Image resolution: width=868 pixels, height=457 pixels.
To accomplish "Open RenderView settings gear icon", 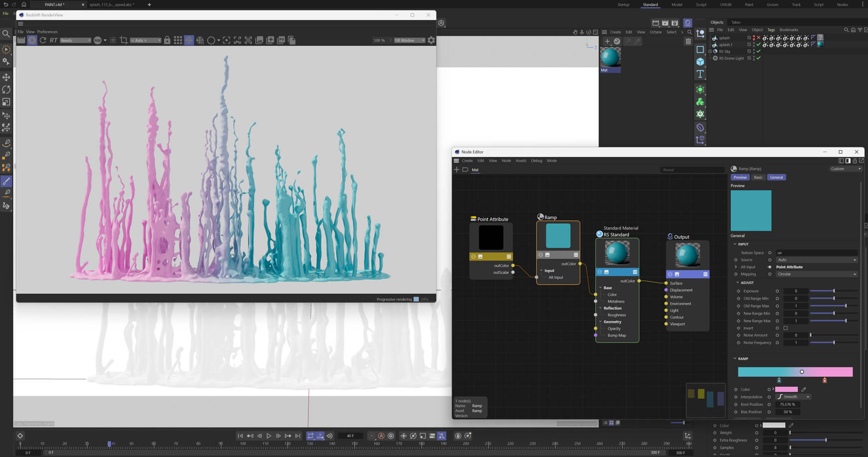I will pos(432,40).
